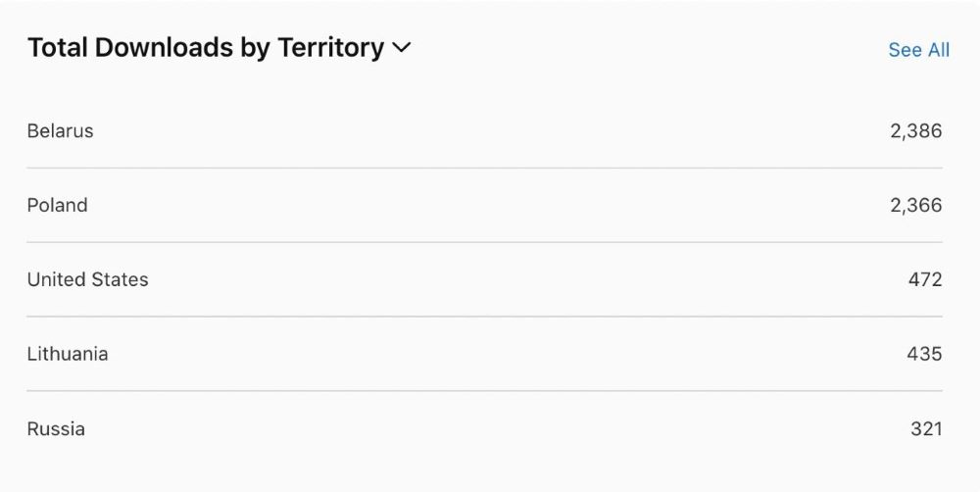Click the divider line below Lithuania row
Screen dimensions: 980x492
click(484, 391)
